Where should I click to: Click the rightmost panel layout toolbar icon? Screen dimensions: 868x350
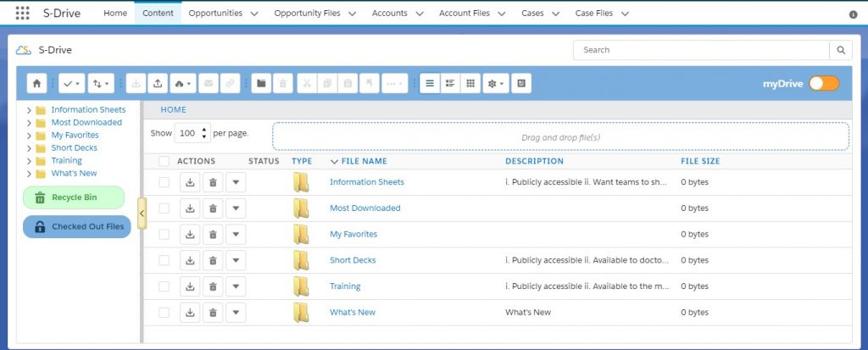521,84
